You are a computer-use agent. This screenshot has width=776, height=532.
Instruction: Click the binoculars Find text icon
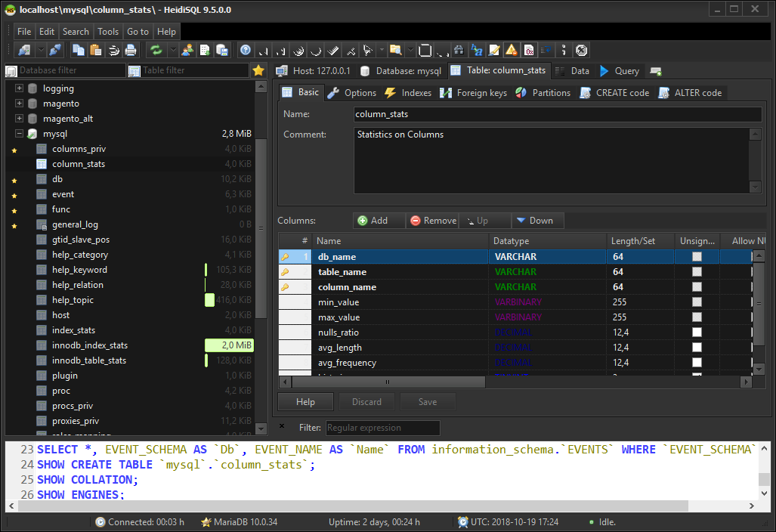pos(459,50)
